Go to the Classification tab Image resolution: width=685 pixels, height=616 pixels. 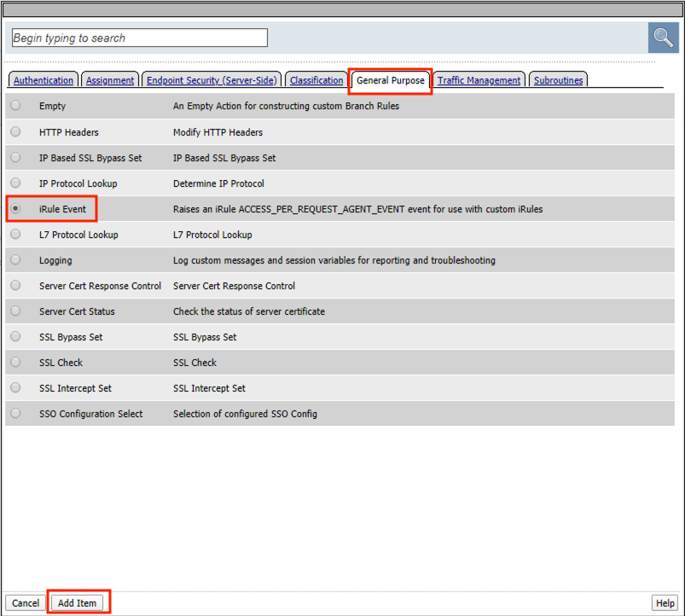tap(316, 80)
